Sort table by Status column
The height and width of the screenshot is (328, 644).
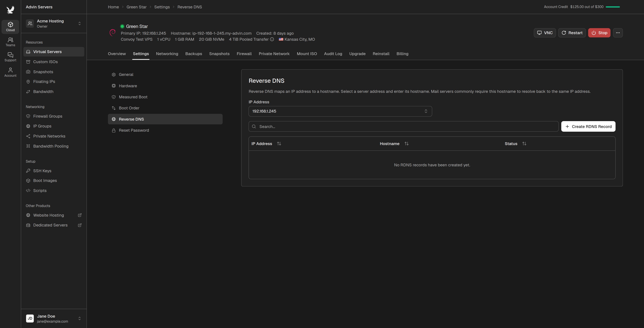click(524, 144)
